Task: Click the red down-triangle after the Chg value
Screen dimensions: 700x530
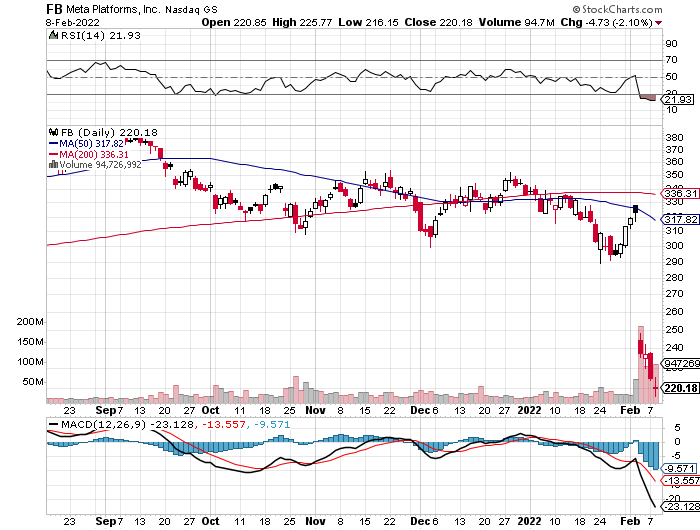Action: pyautogui.click(x=658, y=23)
